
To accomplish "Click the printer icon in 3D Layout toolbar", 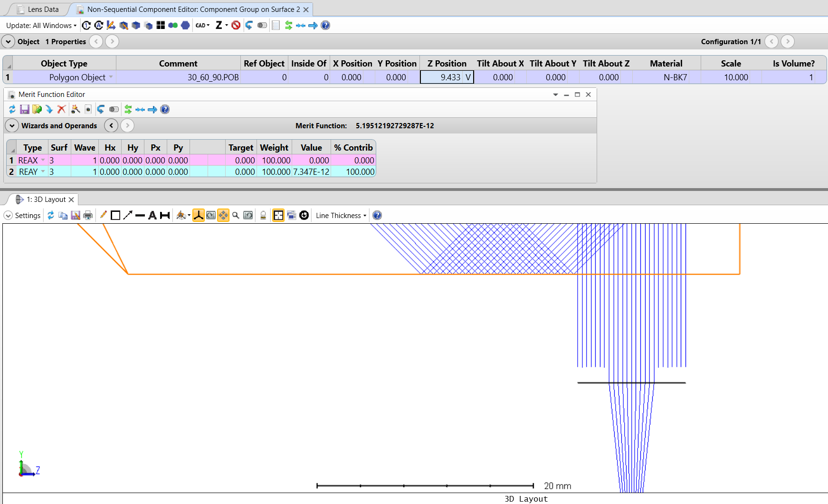I will click(x=88, y=216).
